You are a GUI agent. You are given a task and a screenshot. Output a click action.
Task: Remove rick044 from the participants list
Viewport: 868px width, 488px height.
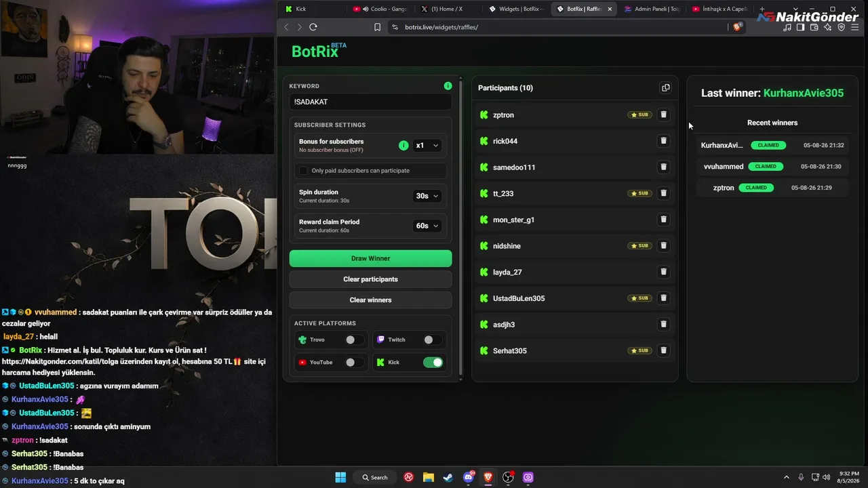(664, 141)
